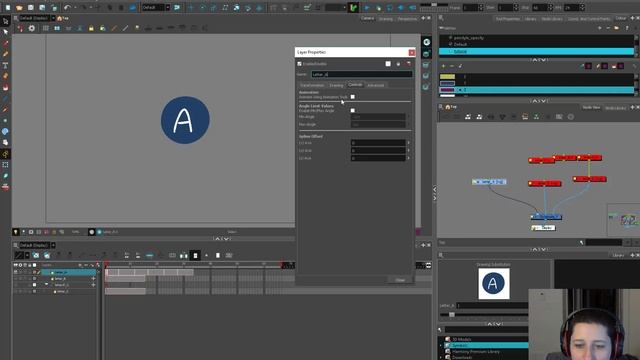640x360 pixels.
Task: Switch to the Drawing tab in Layer Properties
Action: point(336,85)
